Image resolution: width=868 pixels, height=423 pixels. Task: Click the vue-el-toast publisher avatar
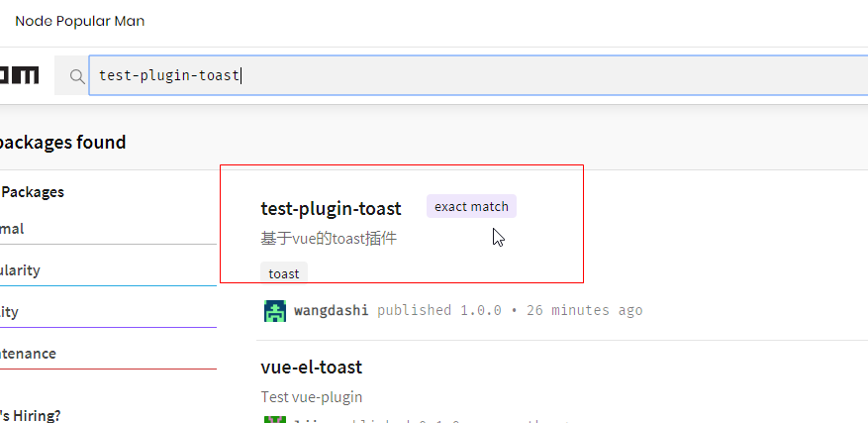point(275,419)
